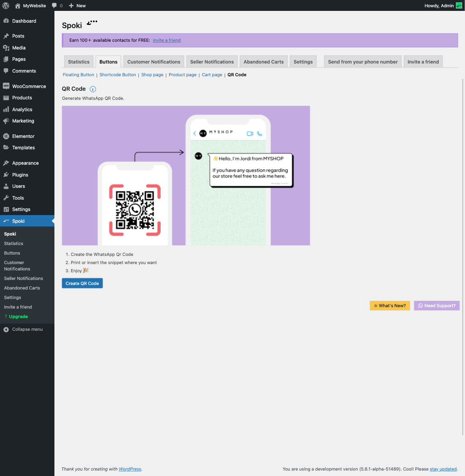This screenshot has height=476, width=465.
Task: Open the Shortcode Button sub-link
Action: [x=118, y=75]
